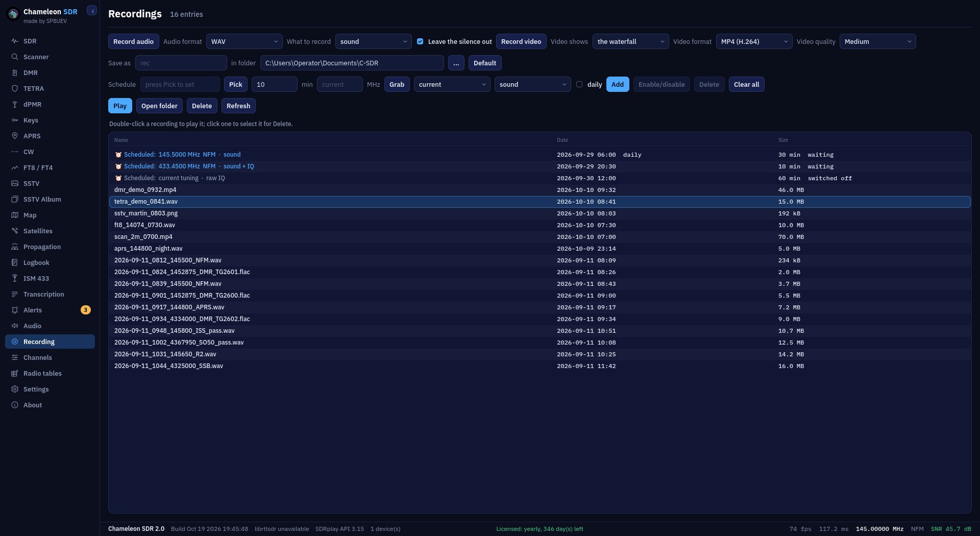Select the sstv_martin_0803.png recording
980x536 pixels.
point(540,213)
